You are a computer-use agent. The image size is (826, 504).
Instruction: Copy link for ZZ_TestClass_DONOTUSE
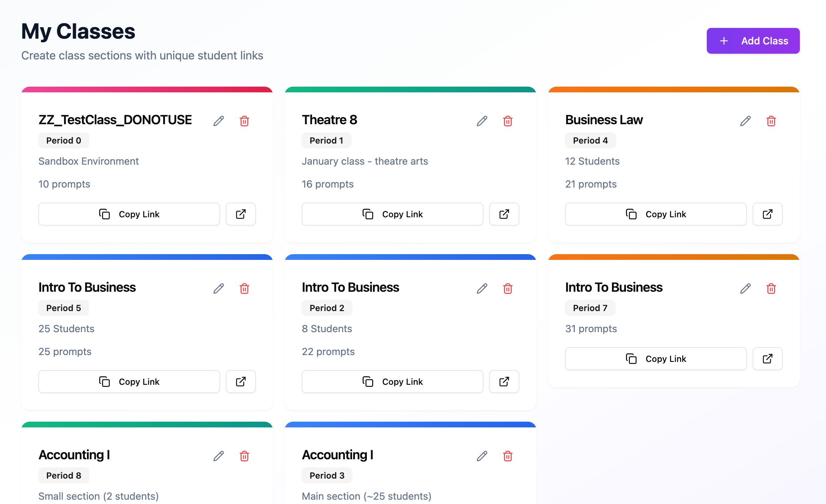tap(129, 214)
